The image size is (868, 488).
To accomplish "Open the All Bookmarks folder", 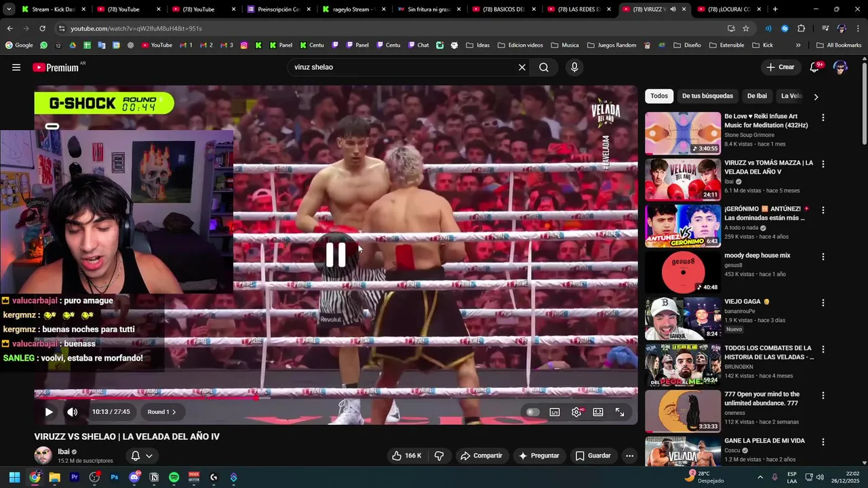I will pyautogui.click(x=838, y=45).
